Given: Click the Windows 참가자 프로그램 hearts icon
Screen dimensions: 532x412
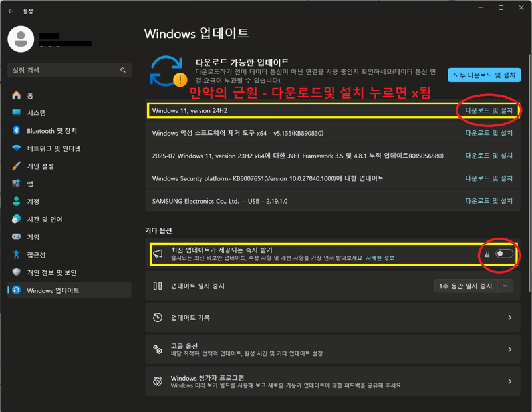Looking at the screenshot, I should point(158,381).
